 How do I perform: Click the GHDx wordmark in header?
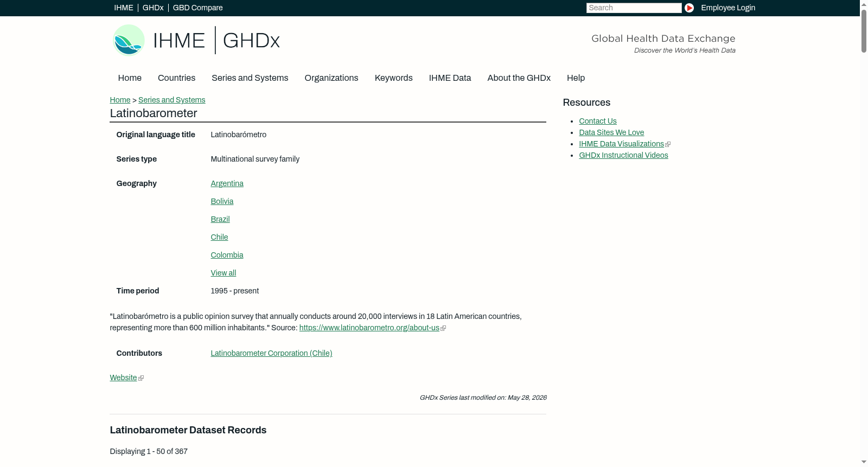pos(251,41)
